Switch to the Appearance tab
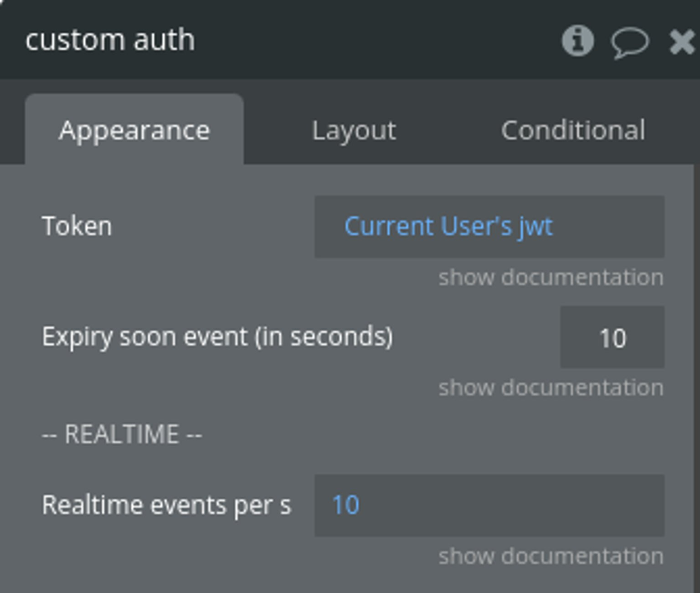 click(134, 131)
